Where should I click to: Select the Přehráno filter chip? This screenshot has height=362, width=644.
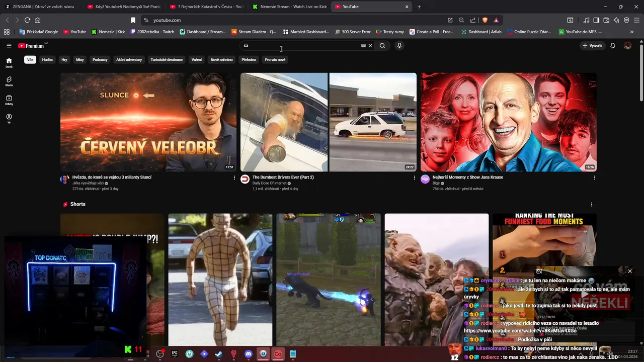249,60
